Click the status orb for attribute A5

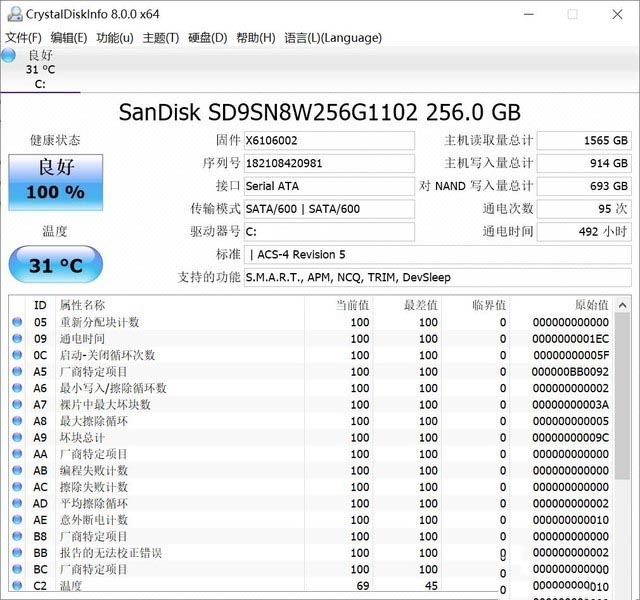pyautogui.click(x=17, y=371)
